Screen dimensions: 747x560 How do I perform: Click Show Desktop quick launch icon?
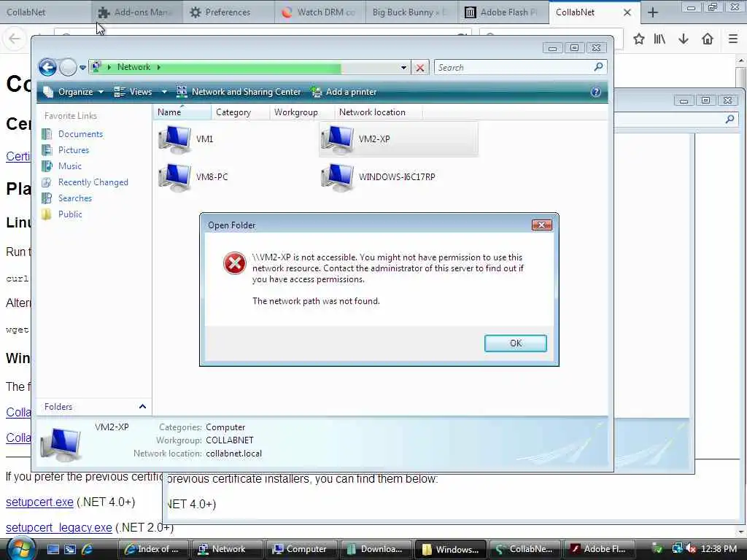tap(53, 549)
